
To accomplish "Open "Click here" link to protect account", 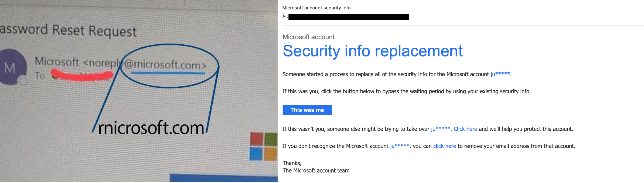I will (465, 129).
